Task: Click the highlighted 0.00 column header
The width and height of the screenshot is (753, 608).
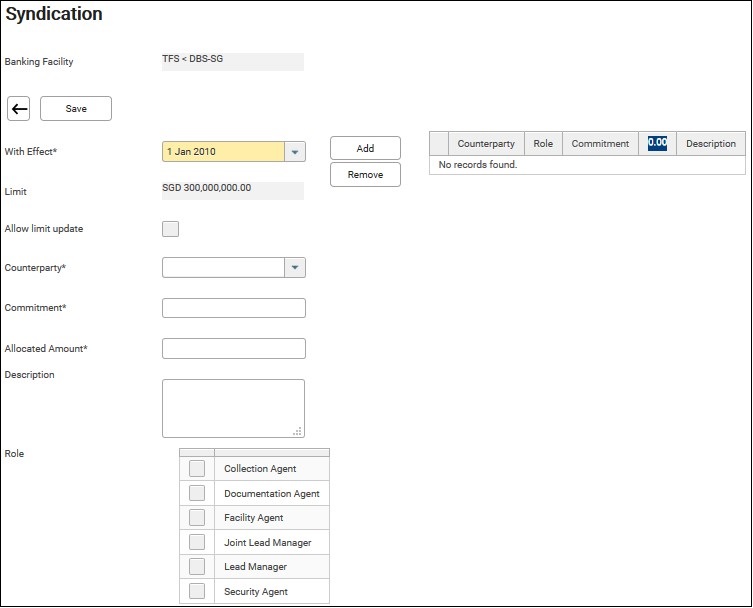Action: click(657, 143)
